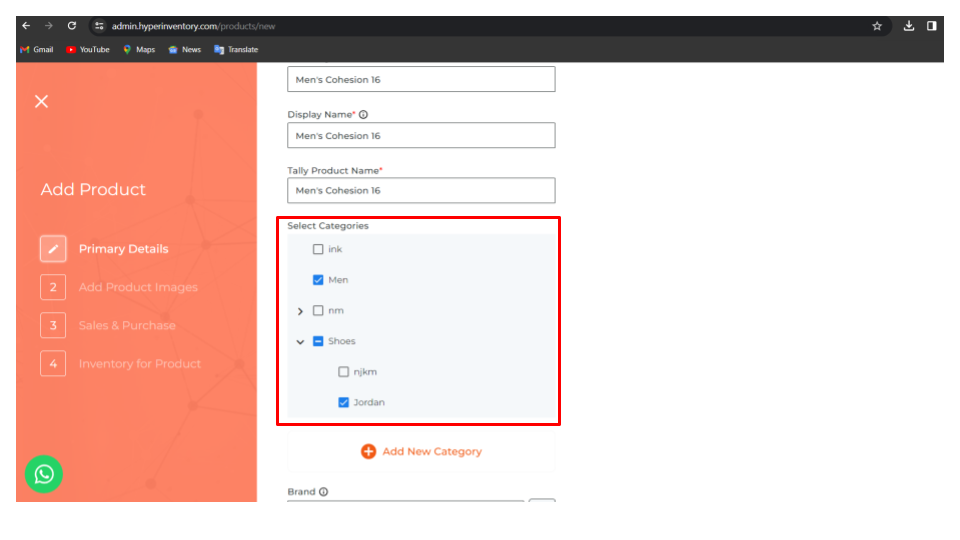Open the YouTube bookmark

[x=88, y=50]
